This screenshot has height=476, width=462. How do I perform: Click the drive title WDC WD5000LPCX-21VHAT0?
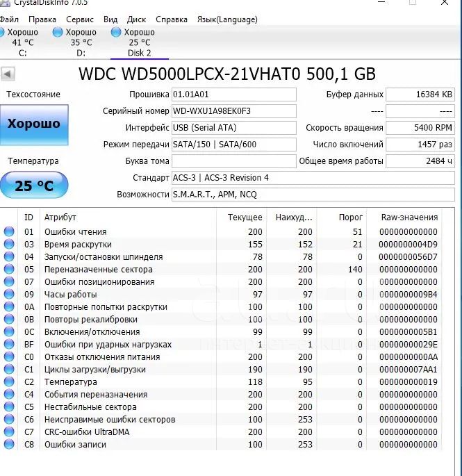190,74
